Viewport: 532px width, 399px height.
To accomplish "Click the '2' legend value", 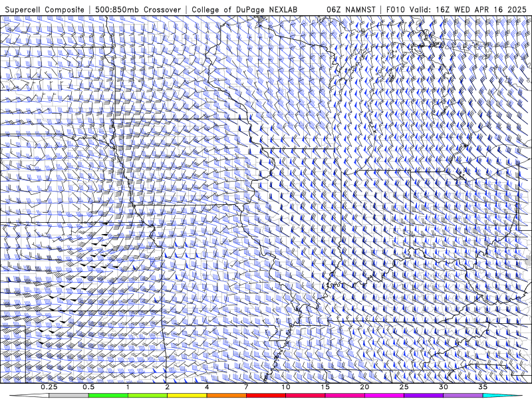I will tap(168, 387).
